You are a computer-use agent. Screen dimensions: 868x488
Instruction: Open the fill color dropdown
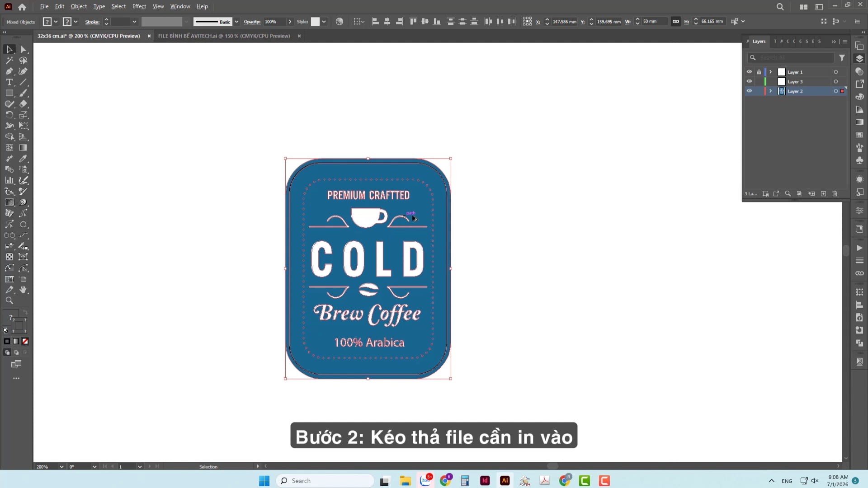56,22
